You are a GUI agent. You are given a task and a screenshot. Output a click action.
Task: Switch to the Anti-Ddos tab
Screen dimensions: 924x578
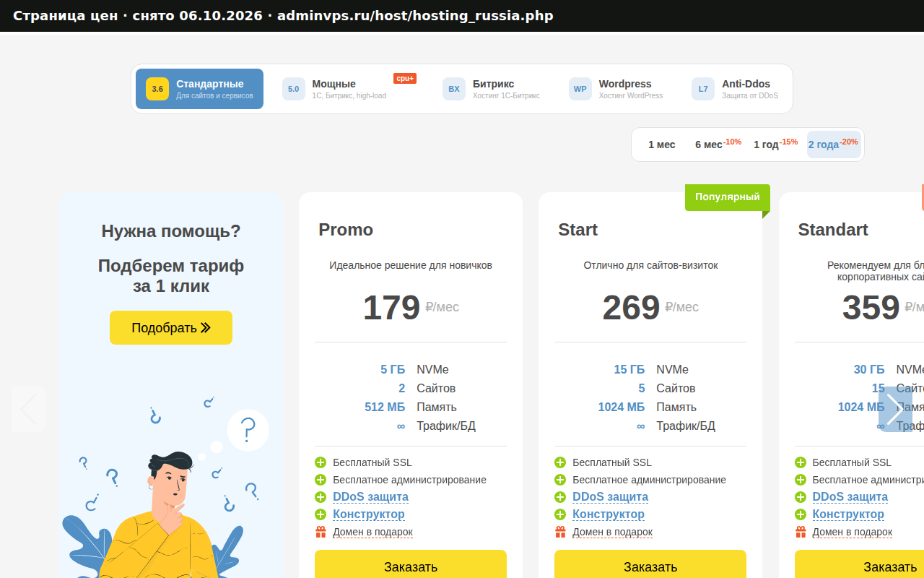click(735, 89)
